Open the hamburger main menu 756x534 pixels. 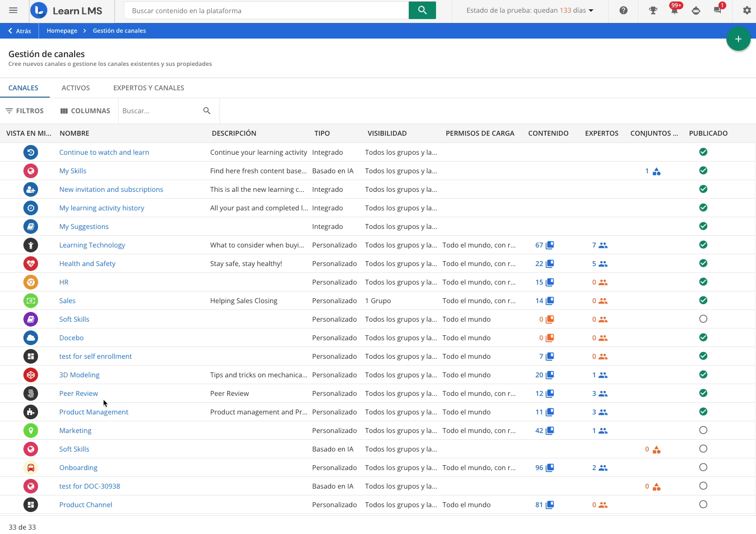point(13,10)
